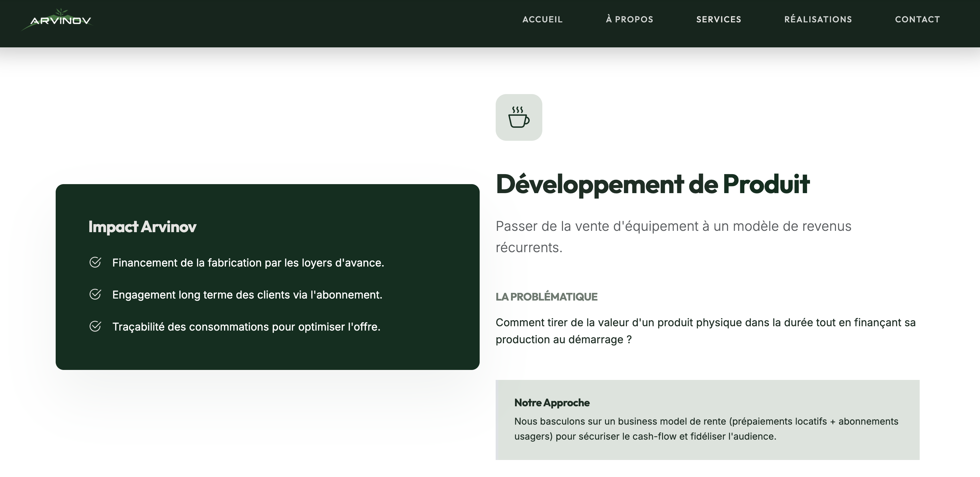Click the checkmark beside 'Financement de la fabrication'
Image resolution: width=980 pixels, height=477 pixels.
pos(95,262)
